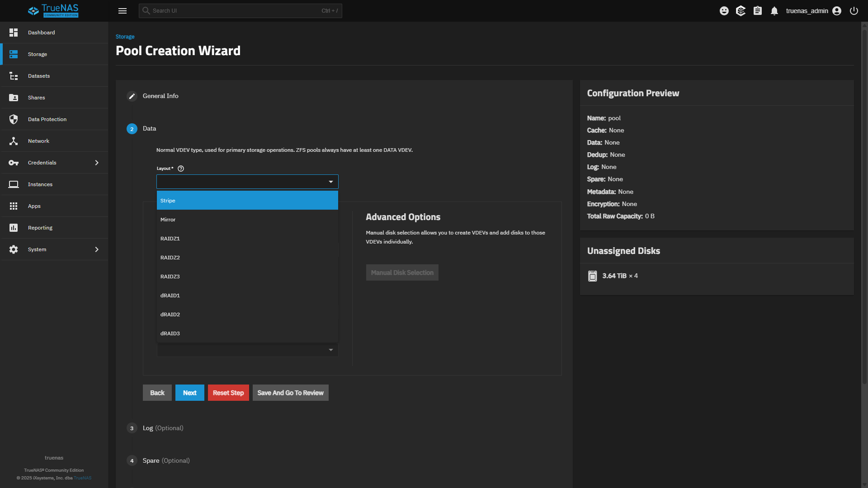Open Datasets from the sidebar
868x488 pixels.
[39, 76]
